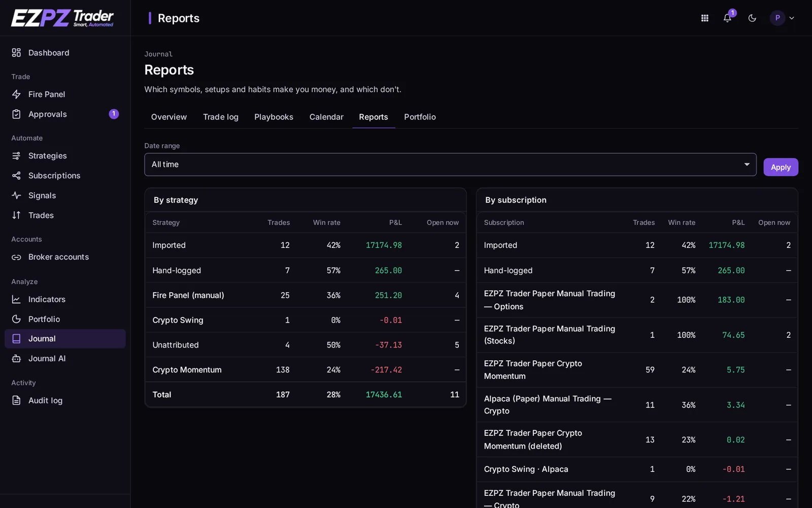
Task: Click the Crypto Swing · Alpaca subscription row
Action: [x=637, y=469]
